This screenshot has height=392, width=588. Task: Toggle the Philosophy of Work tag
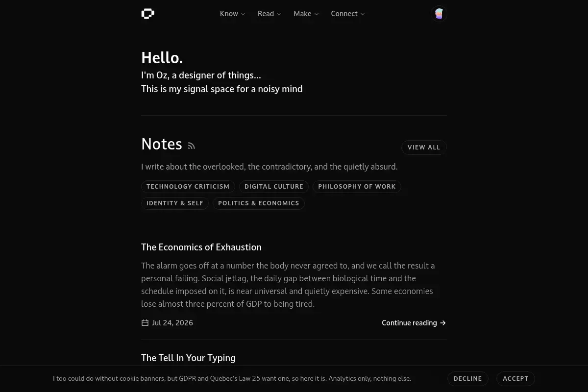(357, 186)
